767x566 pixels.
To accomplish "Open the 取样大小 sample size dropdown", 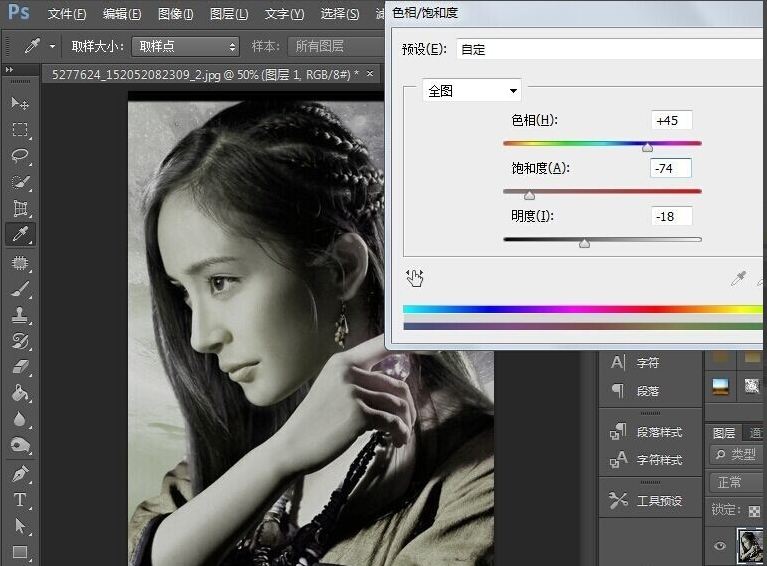I will tap(185, 47).
